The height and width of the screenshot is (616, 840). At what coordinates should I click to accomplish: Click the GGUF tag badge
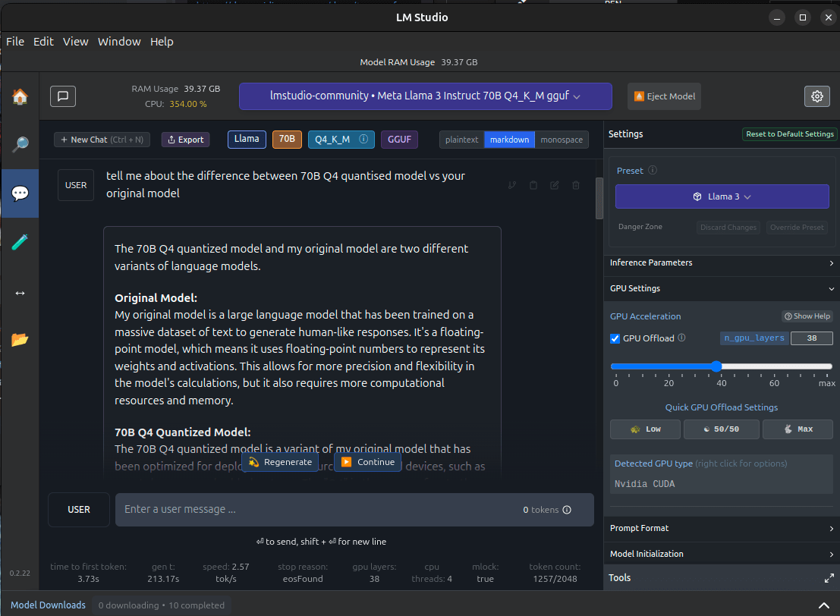tap(399, 140)
